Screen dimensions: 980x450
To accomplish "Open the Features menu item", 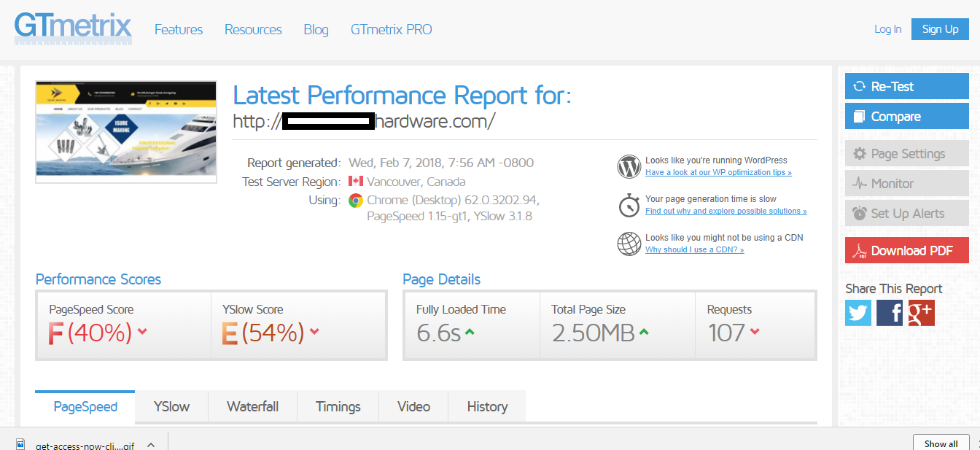I will click(179, 30).
